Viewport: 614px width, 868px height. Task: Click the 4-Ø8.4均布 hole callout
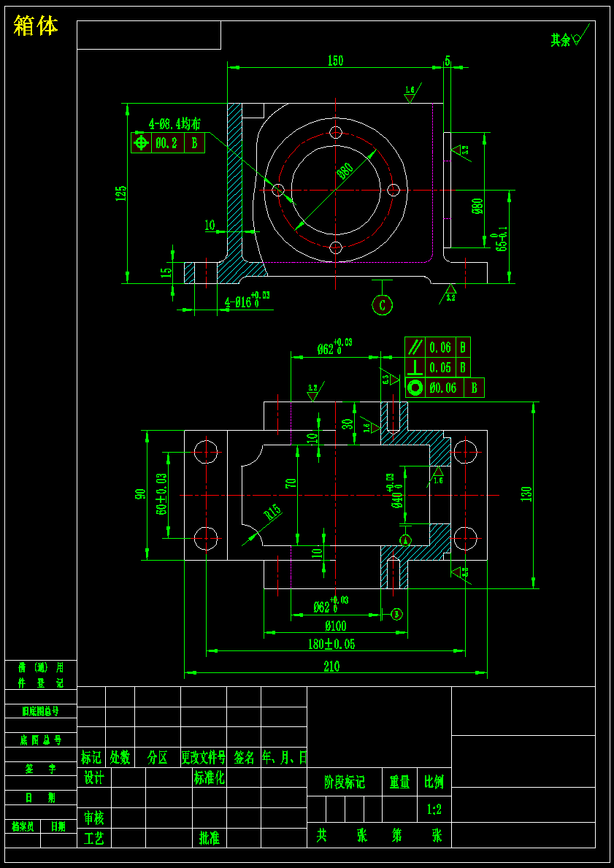pyautogui.click(x=174, y=123)
